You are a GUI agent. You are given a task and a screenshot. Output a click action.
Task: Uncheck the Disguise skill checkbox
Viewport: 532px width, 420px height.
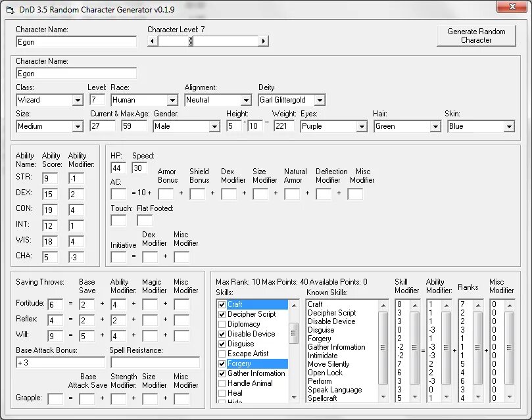[x=222, y=344]
